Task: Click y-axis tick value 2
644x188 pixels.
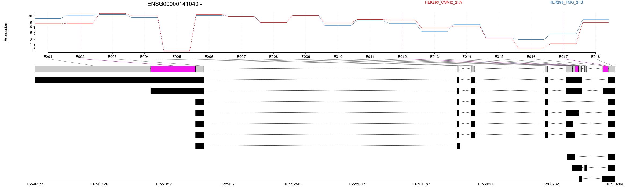Action: pos(31,40)
